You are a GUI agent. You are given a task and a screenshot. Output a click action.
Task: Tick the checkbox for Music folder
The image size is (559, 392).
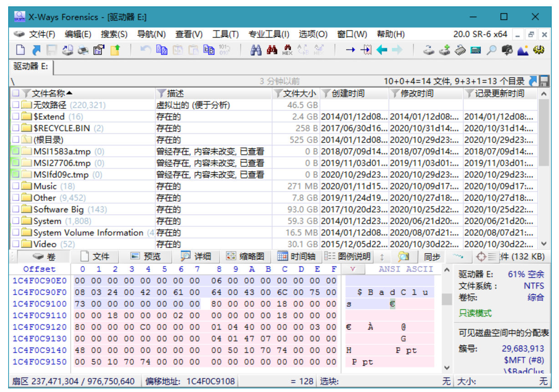(x=15, y=186)
